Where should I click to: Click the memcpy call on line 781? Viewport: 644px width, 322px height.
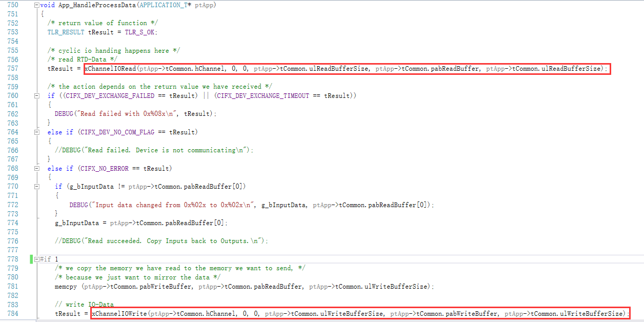pos(67,287)
